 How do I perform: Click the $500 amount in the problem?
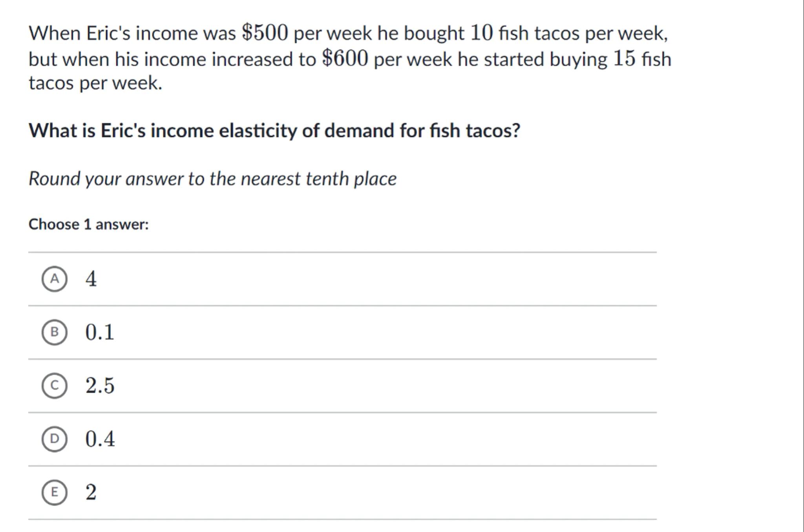265,33
